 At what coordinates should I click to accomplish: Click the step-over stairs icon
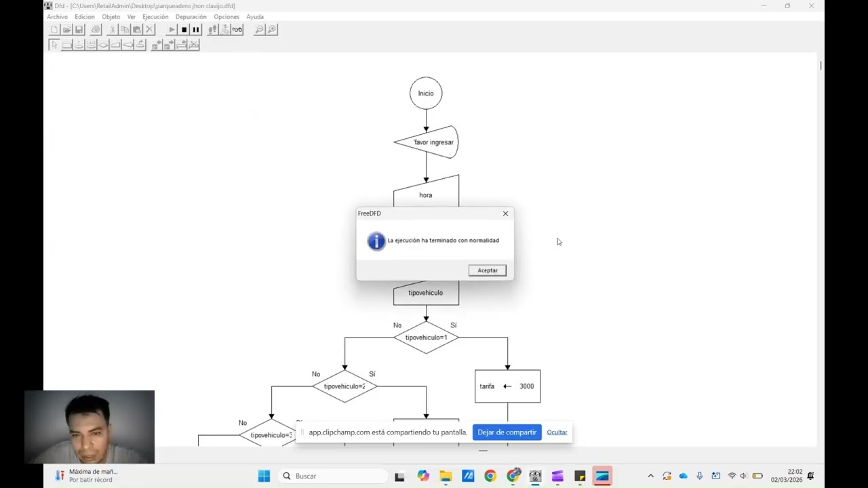(x=225, y=29)
